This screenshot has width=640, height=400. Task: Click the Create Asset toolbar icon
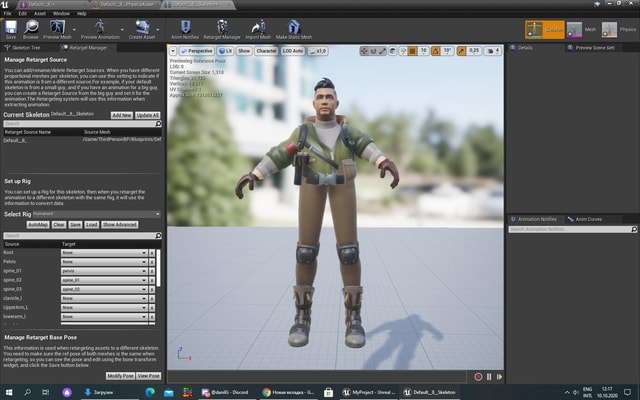(x=142, y=27)
